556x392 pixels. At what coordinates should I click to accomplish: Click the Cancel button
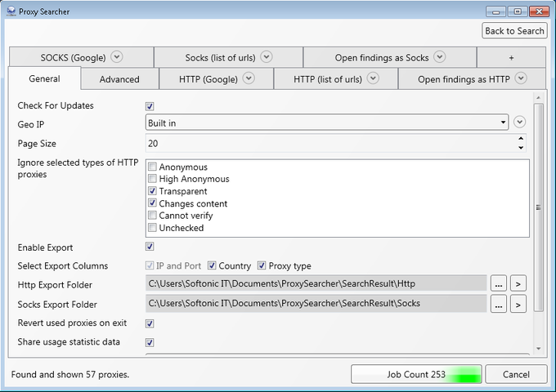[516, 374]
